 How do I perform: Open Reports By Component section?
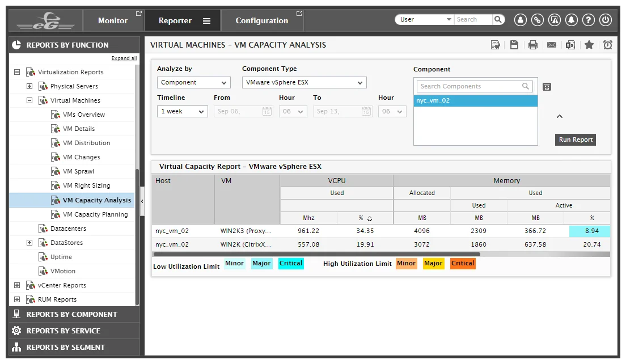point(74,315)
